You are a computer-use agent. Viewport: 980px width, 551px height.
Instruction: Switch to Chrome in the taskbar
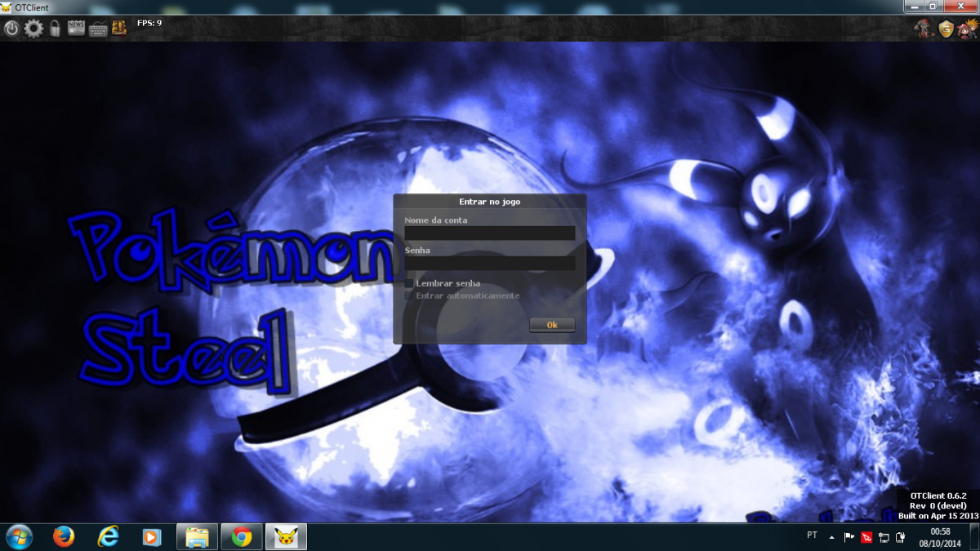[241, 536]
